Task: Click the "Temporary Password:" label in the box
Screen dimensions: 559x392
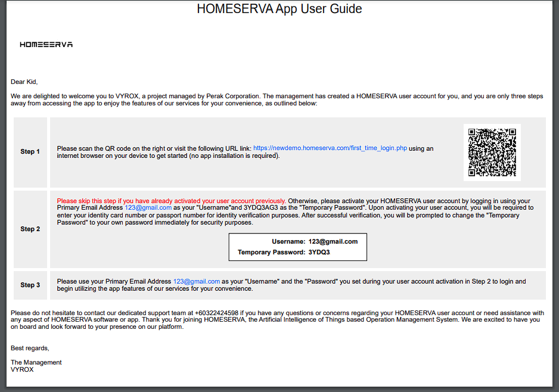Action: coord(271,253)
